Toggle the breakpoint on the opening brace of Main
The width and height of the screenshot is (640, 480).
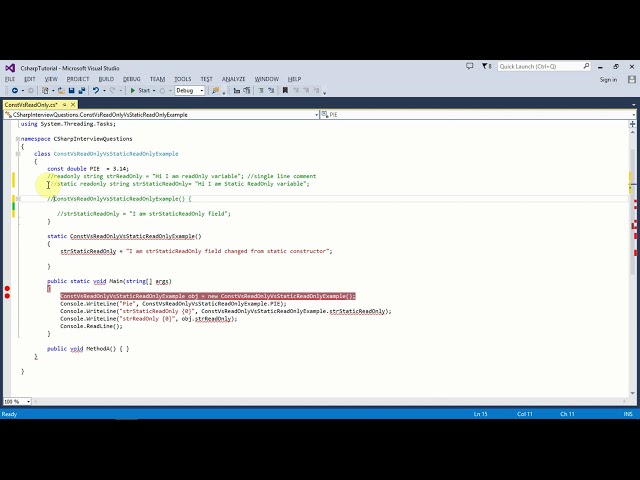[x=7, y=289]
